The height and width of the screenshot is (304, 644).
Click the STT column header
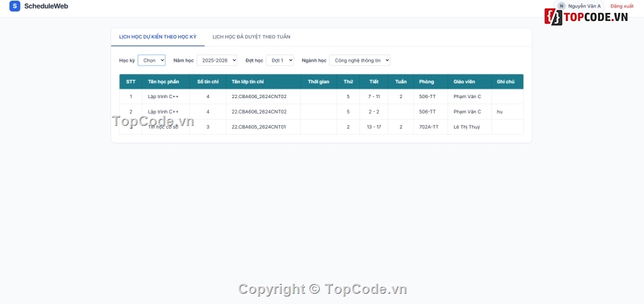tap(131, 82)
